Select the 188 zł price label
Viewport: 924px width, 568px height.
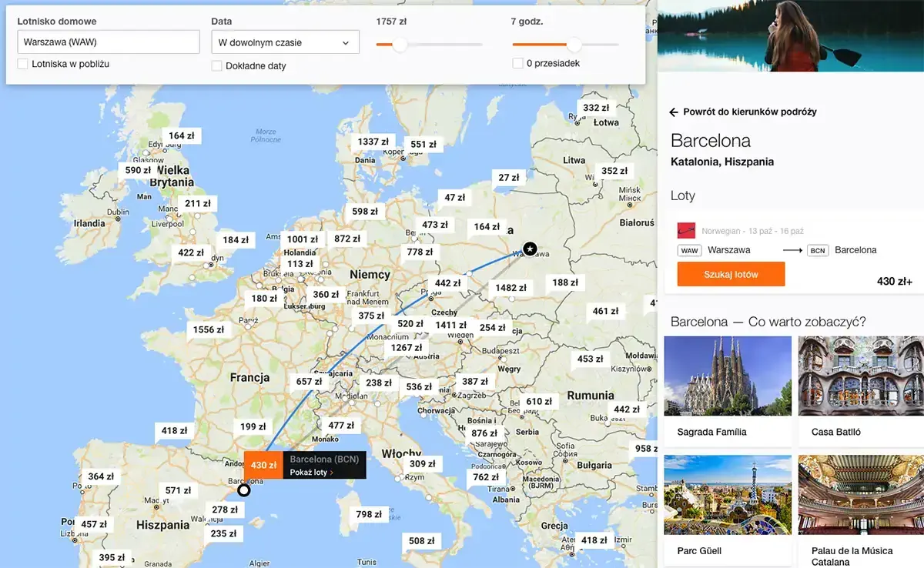(565, 283)
